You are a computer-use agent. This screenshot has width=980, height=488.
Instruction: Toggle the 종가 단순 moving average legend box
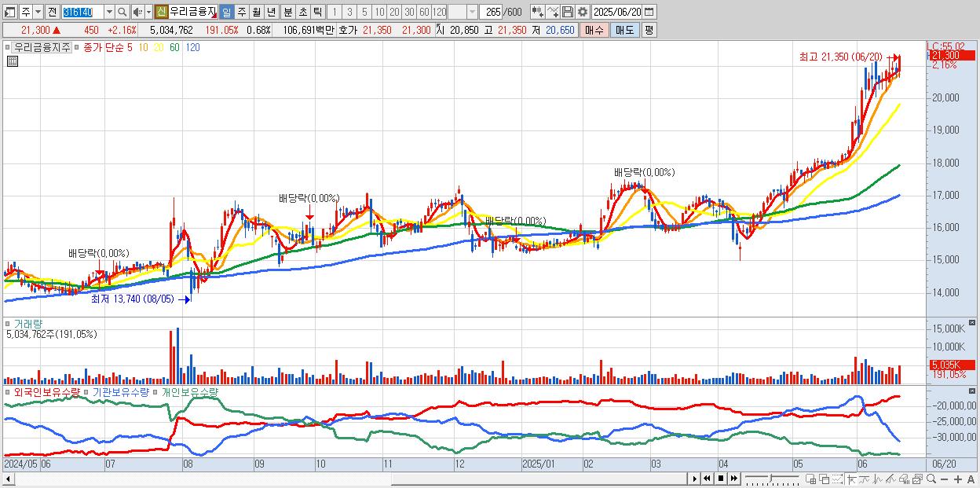tap(78, 47)
